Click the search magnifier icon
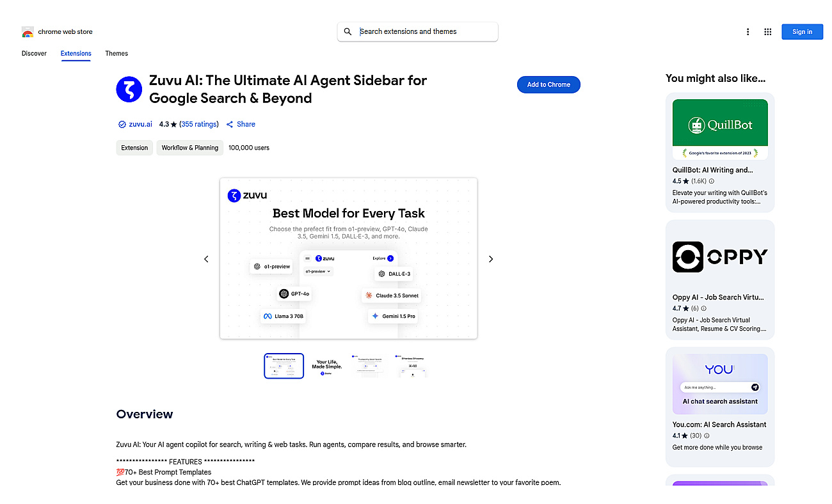The height and width of the screenshot is (504, 832). tap(348, 31)
